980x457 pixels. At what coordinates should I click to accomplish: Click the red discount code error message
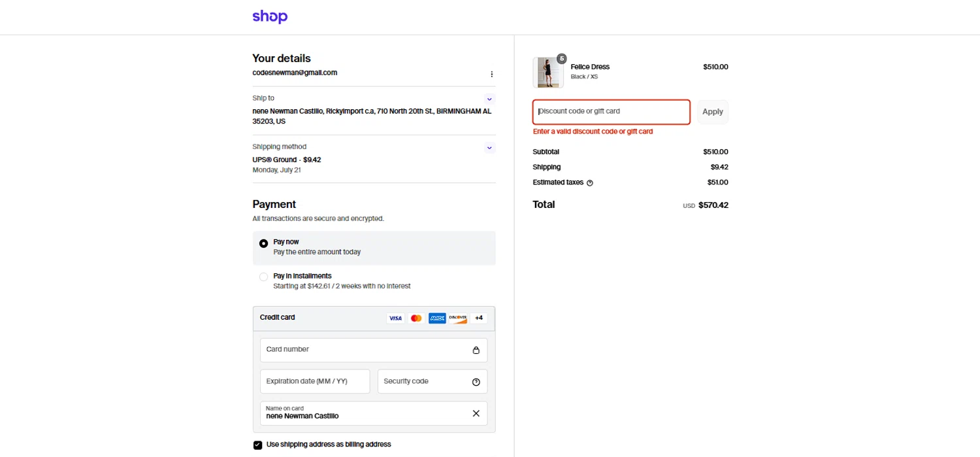pos(593,131)
